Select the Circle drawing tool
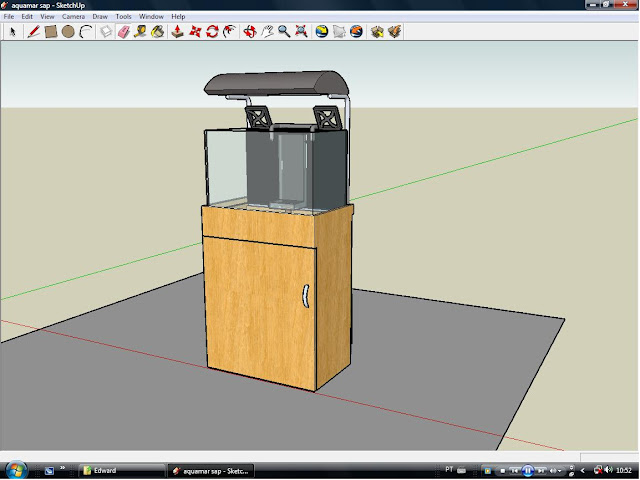Image resolution: width=640 pixels, height=480 pixels. click(x=68, y=31)
